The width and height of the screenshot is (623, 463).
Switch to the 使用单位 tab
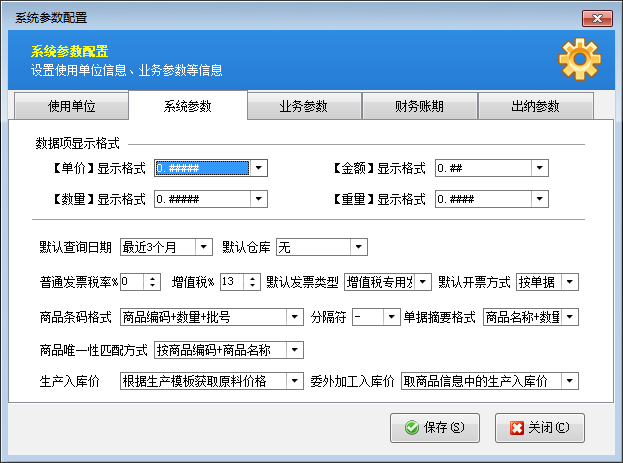pyautogui.click(x=72, y=106)
